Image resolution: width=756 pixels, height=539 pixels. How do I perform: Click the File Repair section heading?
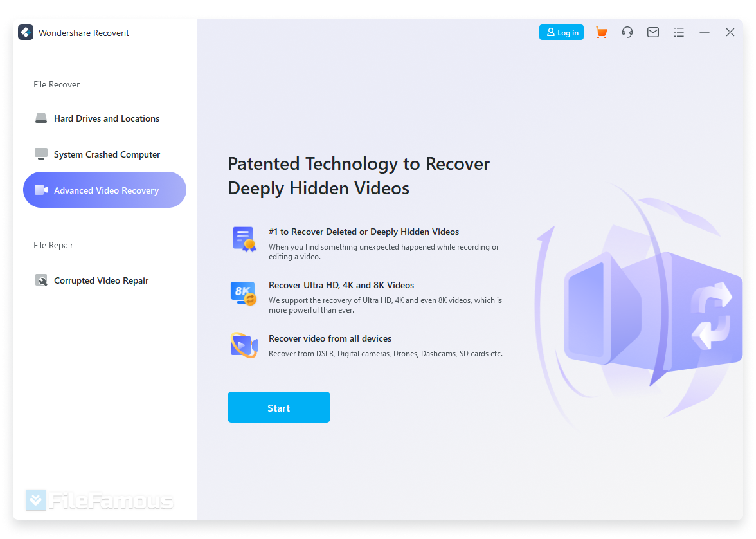pyautogui.click(x=53, y=245)
